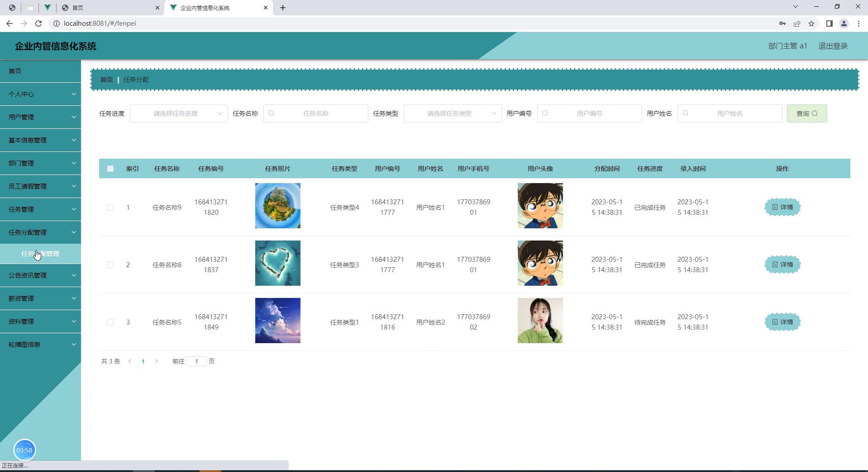Image resolution: width=868 pixels, height=472 pixels.
Task: Check the row for 任务名称5
Action: click(x=110, y=322)
